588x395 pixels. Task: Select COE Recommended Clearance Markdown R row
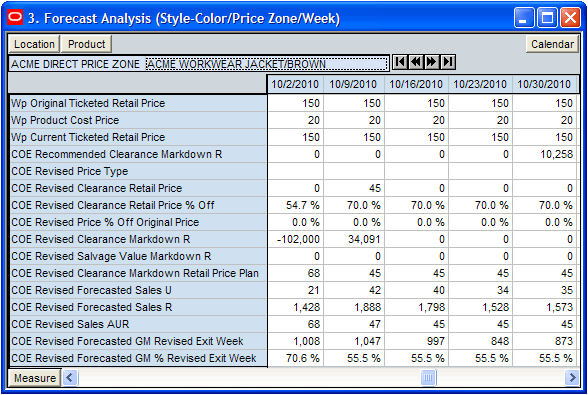tap(138, 154)
